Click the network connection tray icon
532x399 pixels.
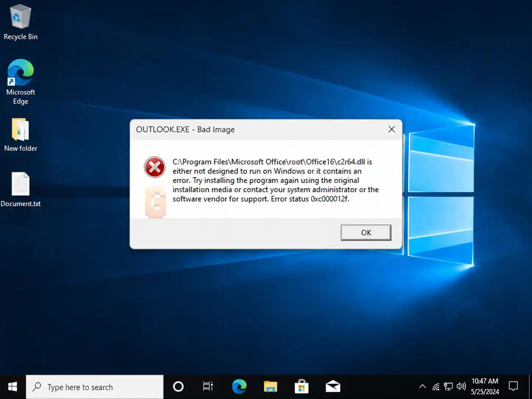(x=448, y=387)
